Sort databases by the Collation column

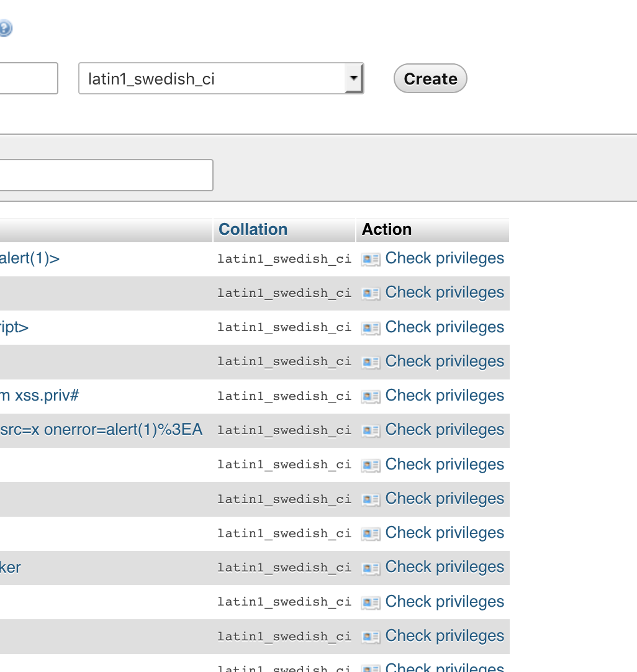pos(252,229)
